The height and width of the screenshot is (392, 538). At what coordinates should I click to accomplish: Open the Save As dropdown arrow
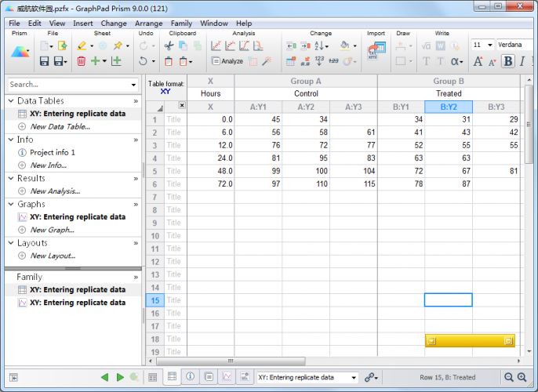(x=66, y=62)
